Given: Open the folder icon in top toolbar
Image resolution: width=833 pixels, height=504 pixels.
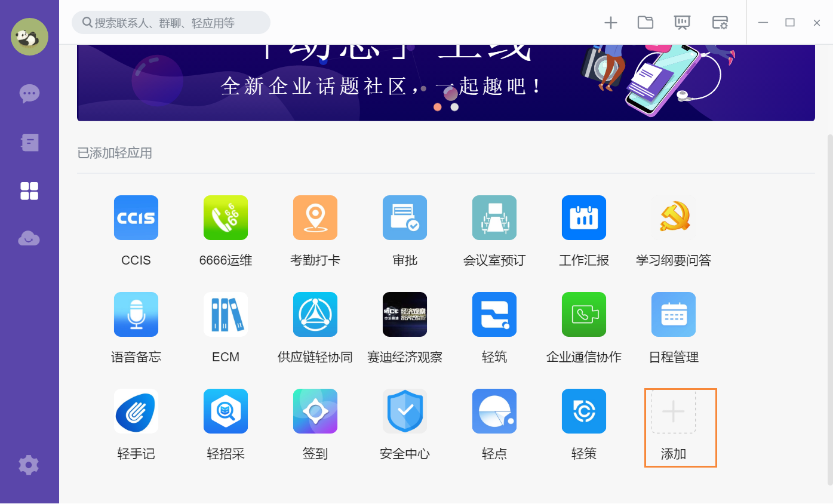Looking at the screenshot, I should [x=646, y=23].
